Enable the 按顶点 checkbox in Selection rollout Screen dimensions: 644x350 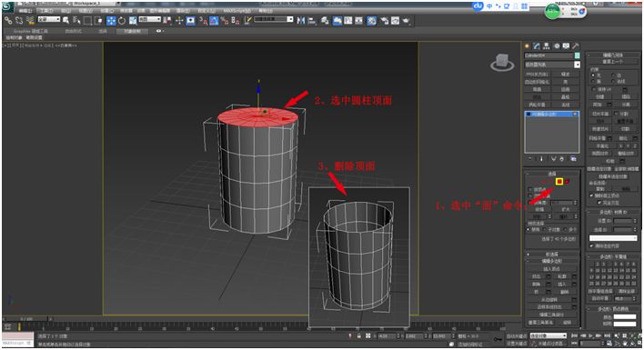click(529, 189)
